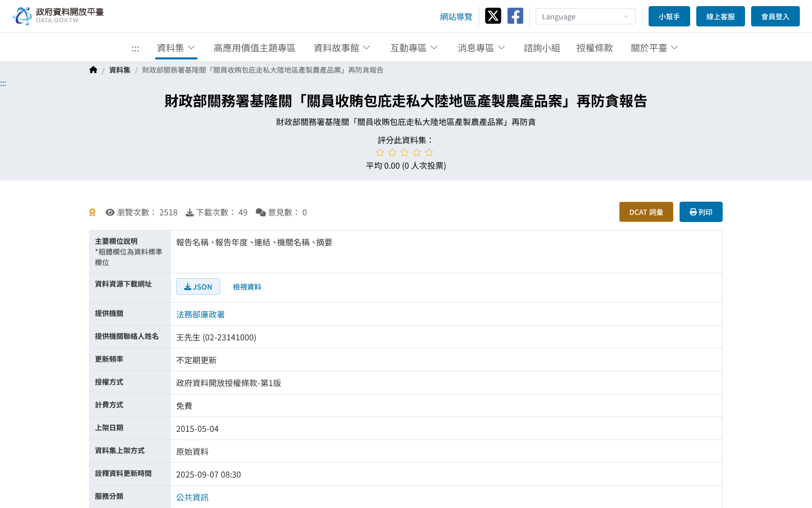
Task: Click the 線上客服 button
Action: [x=721, y=16]
